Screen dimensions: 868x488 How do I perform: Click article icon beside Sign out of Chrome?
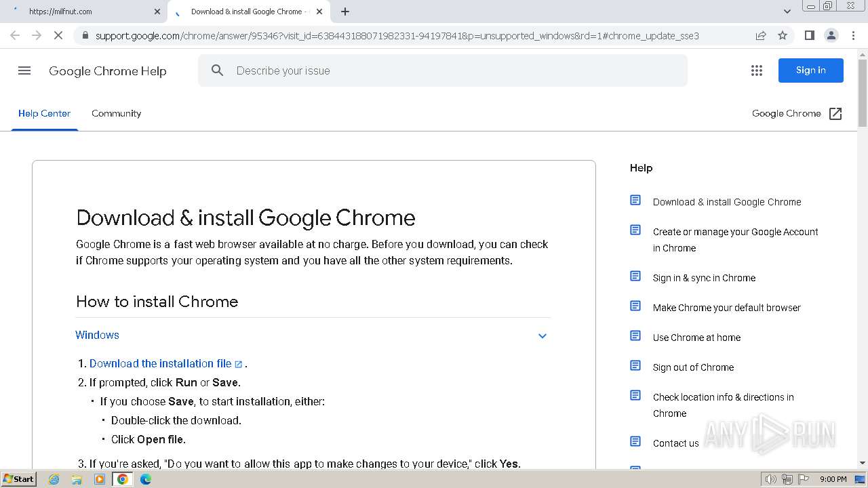pyautogui.click(x=635, y=365)
